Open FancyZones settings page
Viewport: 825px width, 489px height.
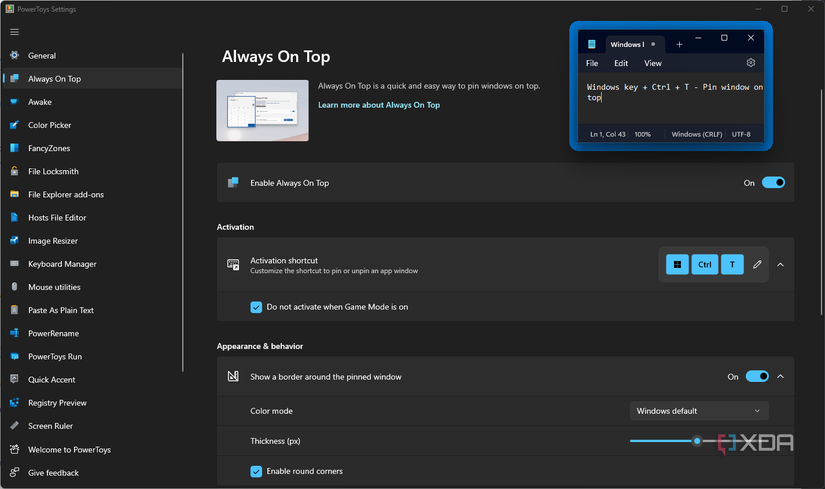pos(92,148)
